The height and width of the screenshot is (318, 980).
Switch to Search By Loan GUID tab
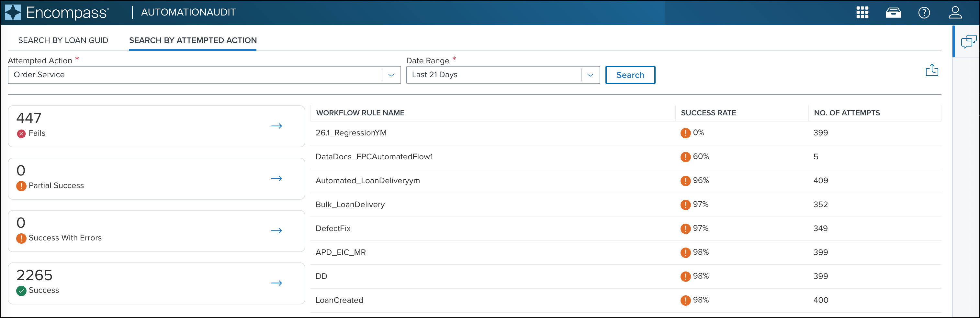(63, 40)
